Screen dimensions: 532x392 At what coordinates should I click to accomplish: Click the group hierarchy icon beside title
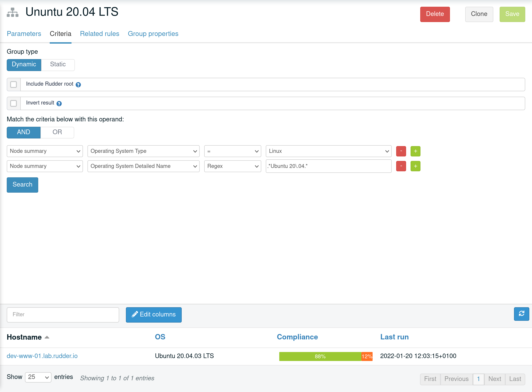[x=13, y=12]
